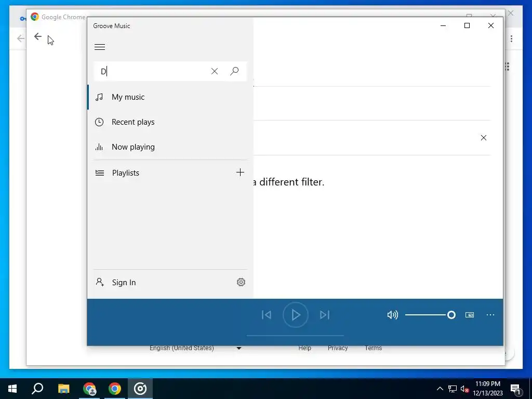Run search with magnifier icon
Viewport: 532px width, 399px height.
pyautogui.click(x=234, y=71)
